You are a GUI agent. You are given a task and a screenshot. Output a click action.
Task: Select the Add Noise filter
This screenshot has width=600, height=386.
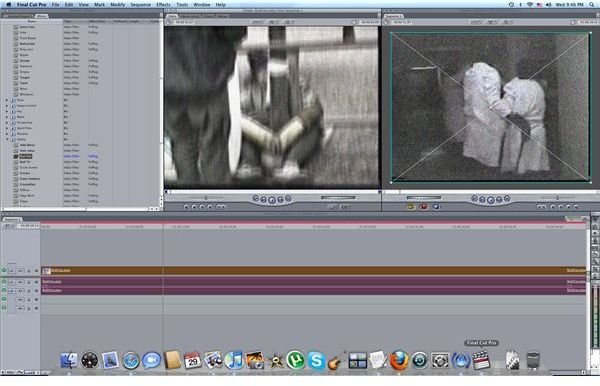[28, 145]
